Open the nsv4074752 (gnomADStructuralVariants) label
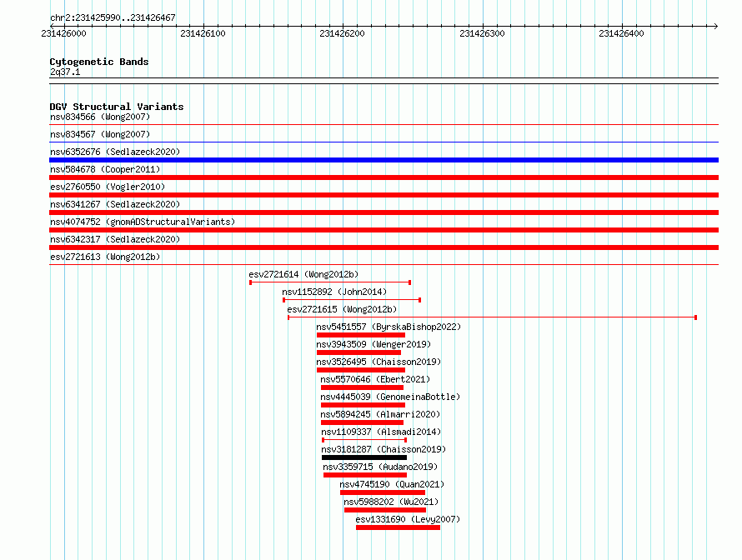This screenshot has height=560, width=742. (143, 222)
